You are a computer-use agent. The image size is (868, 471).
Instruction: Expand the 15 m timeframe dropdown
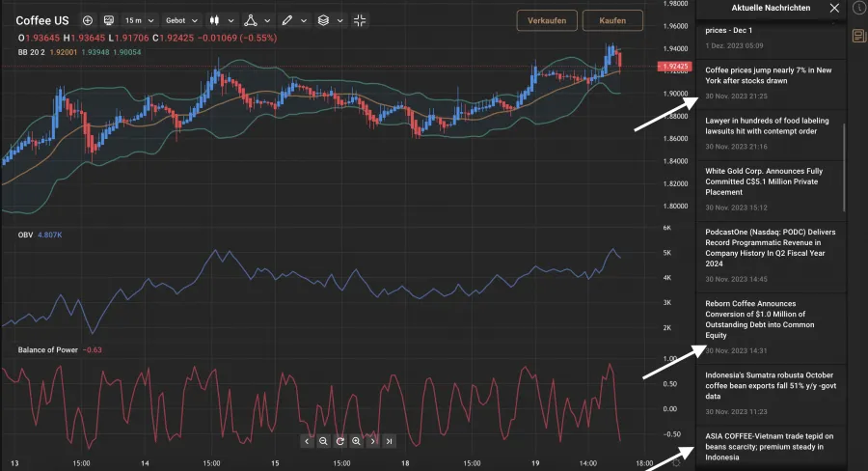coord(139,20)
